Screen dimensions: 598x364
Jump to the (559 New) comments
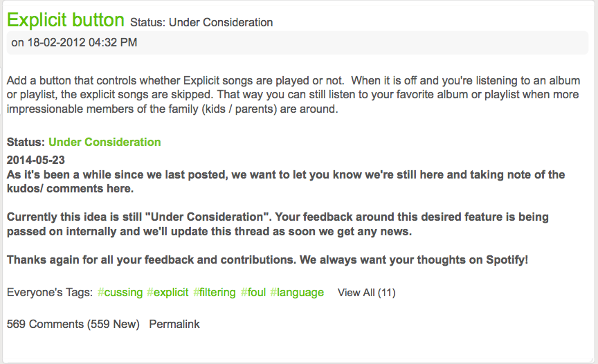click(x=113, y=324)
